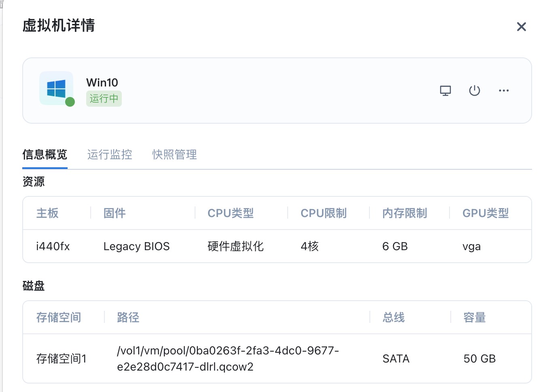Switch to the 运行监控 tab

pyautogui.click(x=110, y=154)
